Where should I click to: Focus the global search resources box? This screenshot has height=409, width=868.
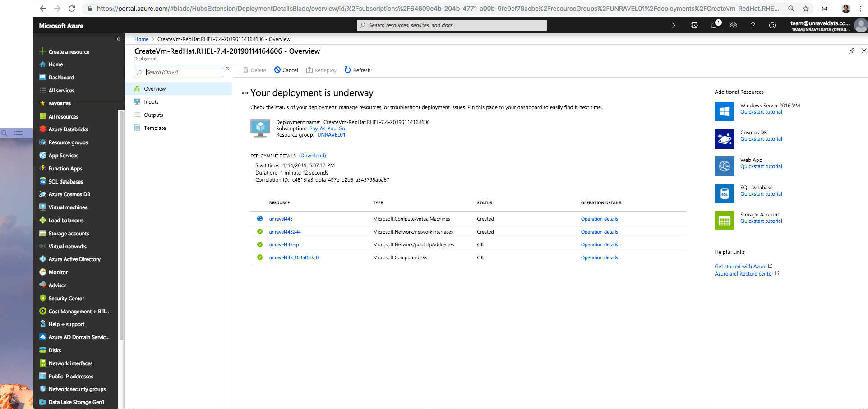point(452,25)
